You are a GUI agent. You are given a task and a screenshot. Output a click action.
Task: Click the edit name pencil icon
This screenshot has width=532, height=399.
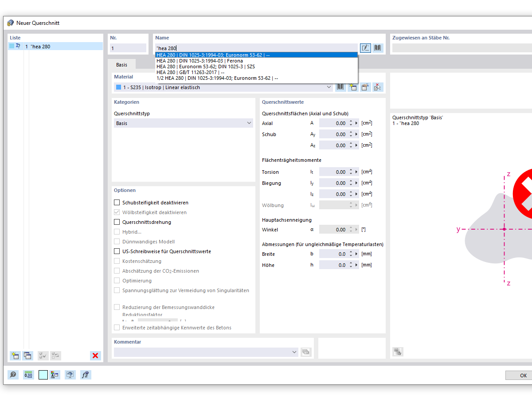tap(365, 48)
